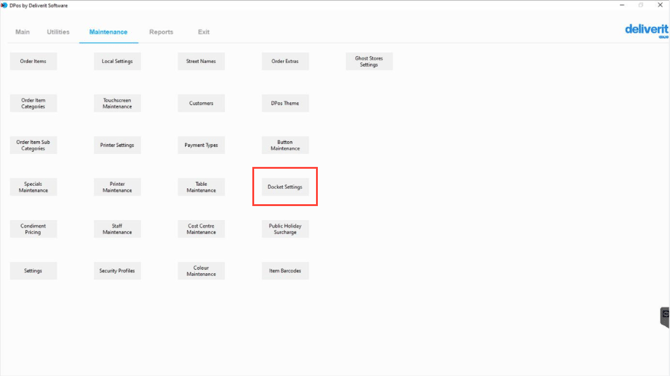Viewport: 670px width, 376px height.
Task: Click the Customers button
Action: coord(201,103)
